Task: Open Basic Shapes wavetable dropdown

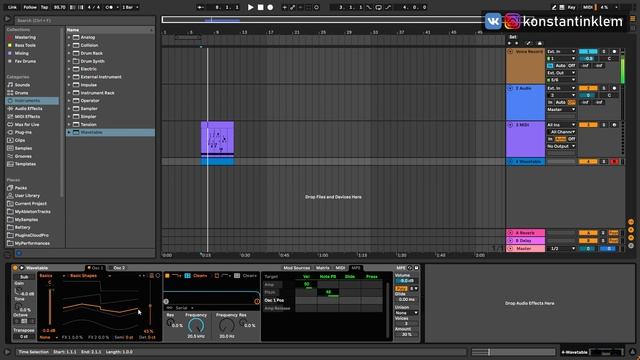Action: click(89, 276)
